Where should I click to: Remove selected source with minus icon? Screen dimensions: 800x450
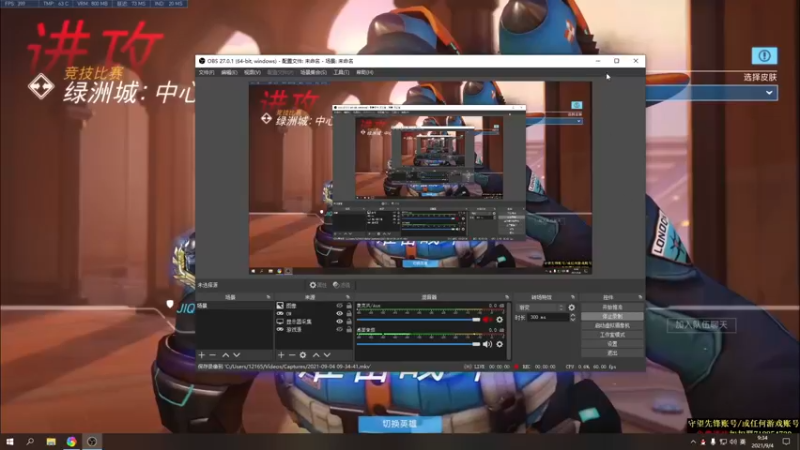[292, 355]
